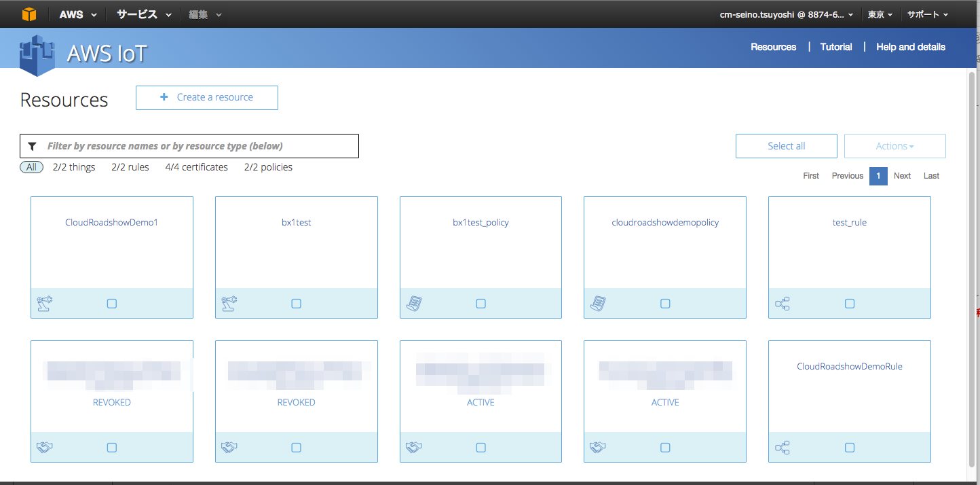Open the サポート support dropdown
This screenshot has height=485, width=980.
click(x=928, y=14)
